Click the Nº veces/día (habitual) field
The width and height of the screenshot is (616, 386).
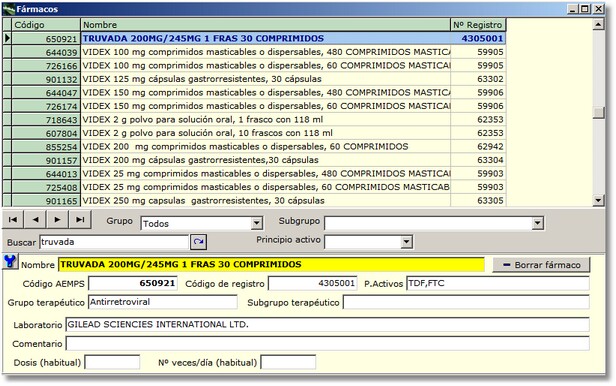click(x=288, y=362)
